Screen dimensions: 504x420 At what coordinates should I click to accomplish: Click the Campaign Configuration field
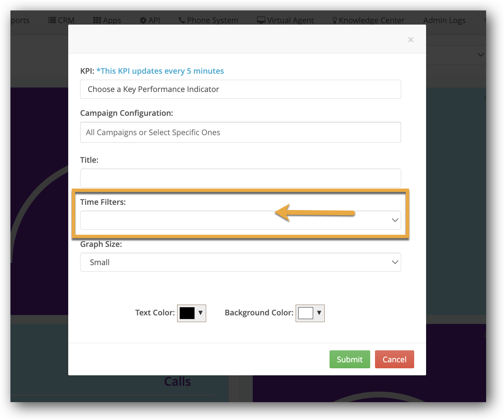[240, 133]
